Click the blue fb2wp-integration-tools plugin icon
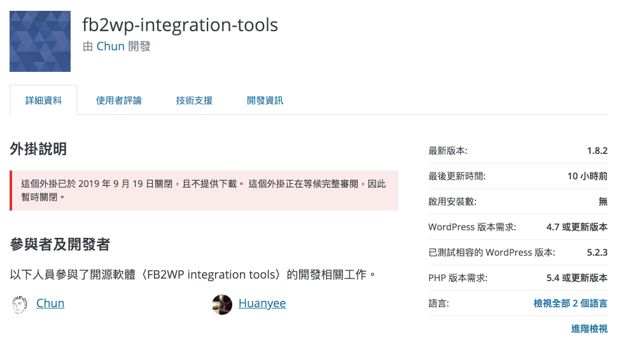This screenshot has width=644, height=360. coord(40,41)
